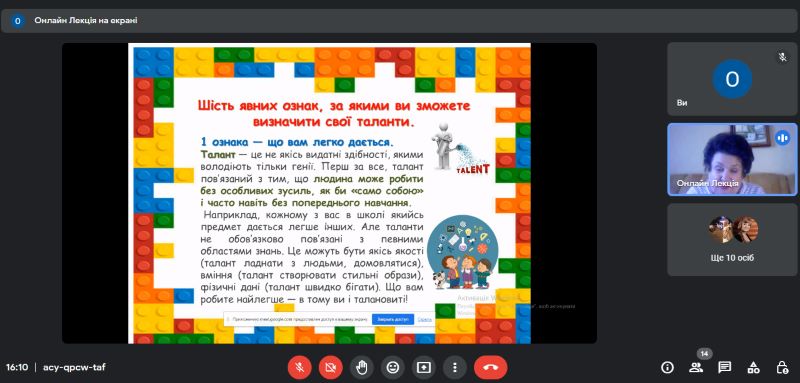Click the speaking indicator on the presenter tile

pyautogui.click(x=782, y=138)
